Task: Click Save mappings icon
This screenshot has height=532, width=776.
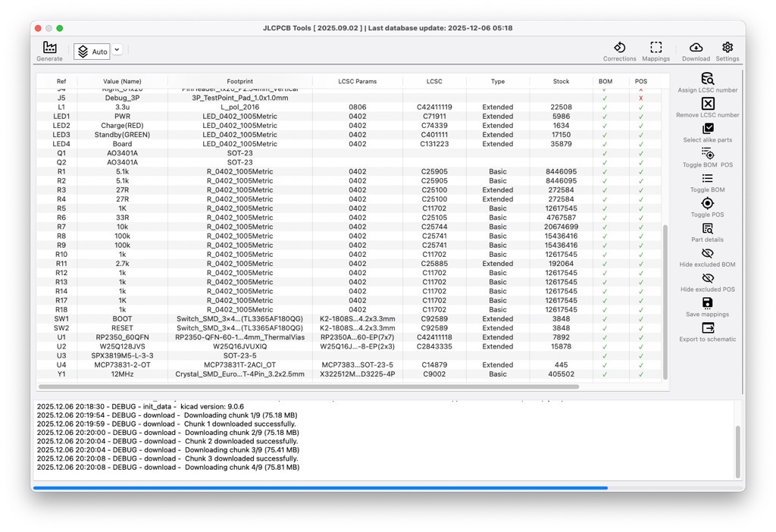Action: point(707,304)
